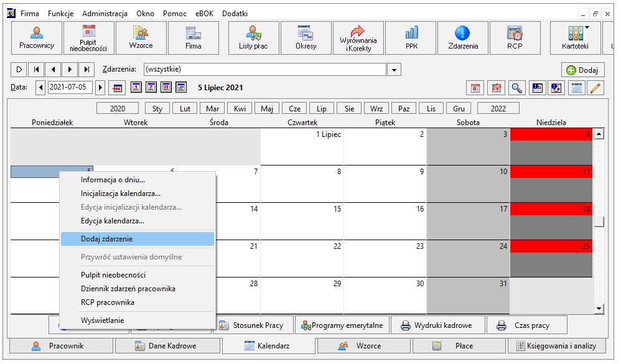621x364 pixels.
Task: Choose Informacja o dniu... from context menu
Action: (x=138, y=180)
